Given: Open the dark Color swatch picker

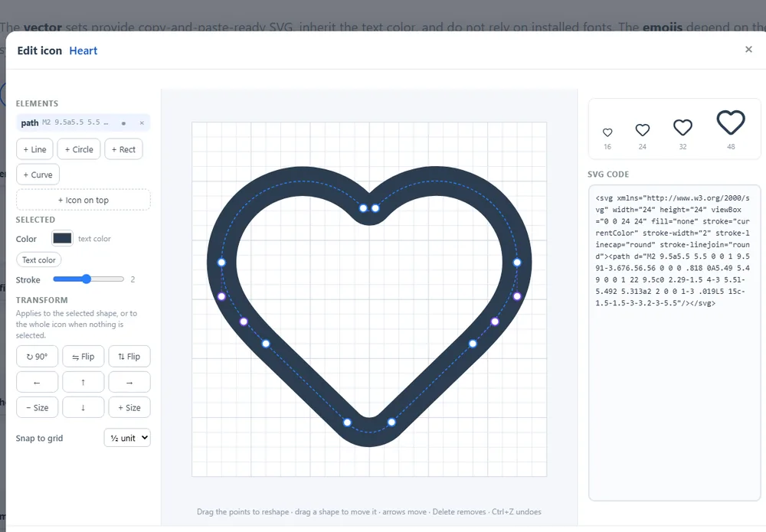Looking at the screenshot, I should (x=62, y=238).
